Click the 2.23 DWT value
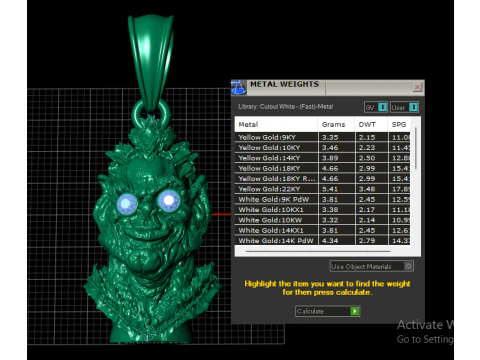 pos(367,148)
